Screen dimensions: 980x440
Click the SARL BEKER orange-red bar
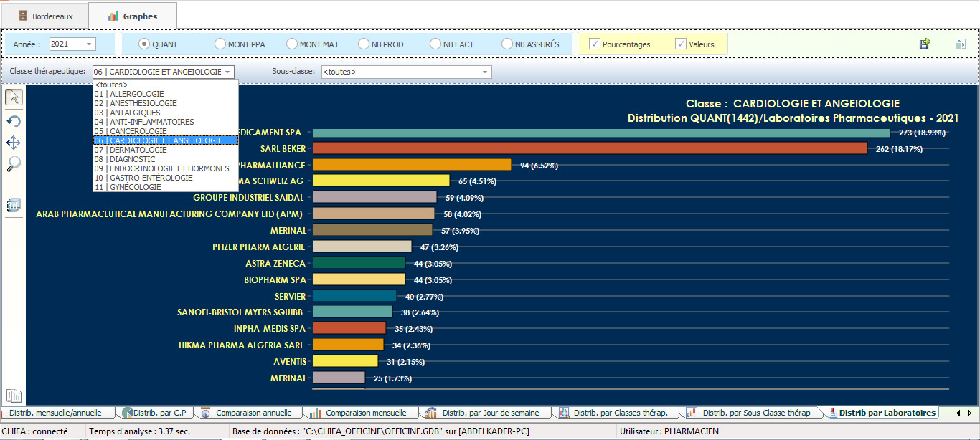pos(590,149)
